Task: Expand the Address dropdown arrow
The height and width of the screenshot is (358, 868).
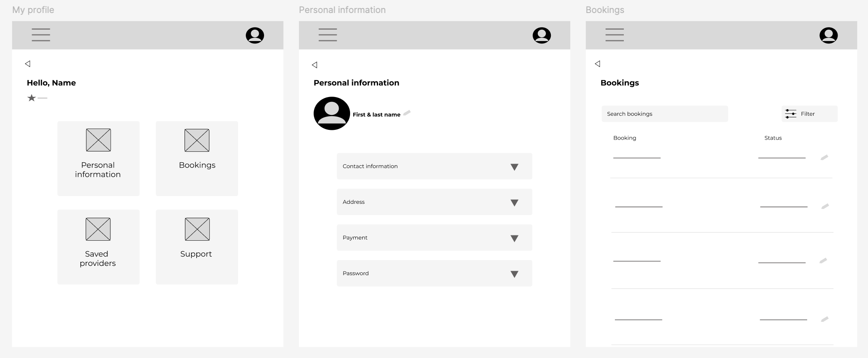Action: coord(514,203)
